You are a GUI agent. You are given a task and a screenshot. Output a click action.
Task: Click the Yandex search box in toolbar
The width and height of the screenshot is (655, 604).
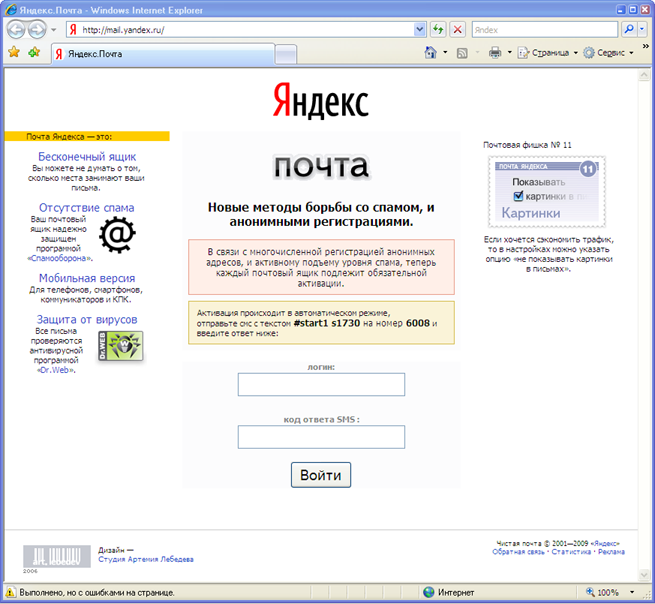click(x=545, y=30)
